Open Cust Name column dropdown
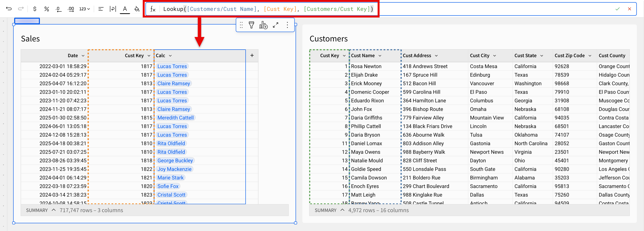This screenshot has height=231, width=644. tap(380, 55)
